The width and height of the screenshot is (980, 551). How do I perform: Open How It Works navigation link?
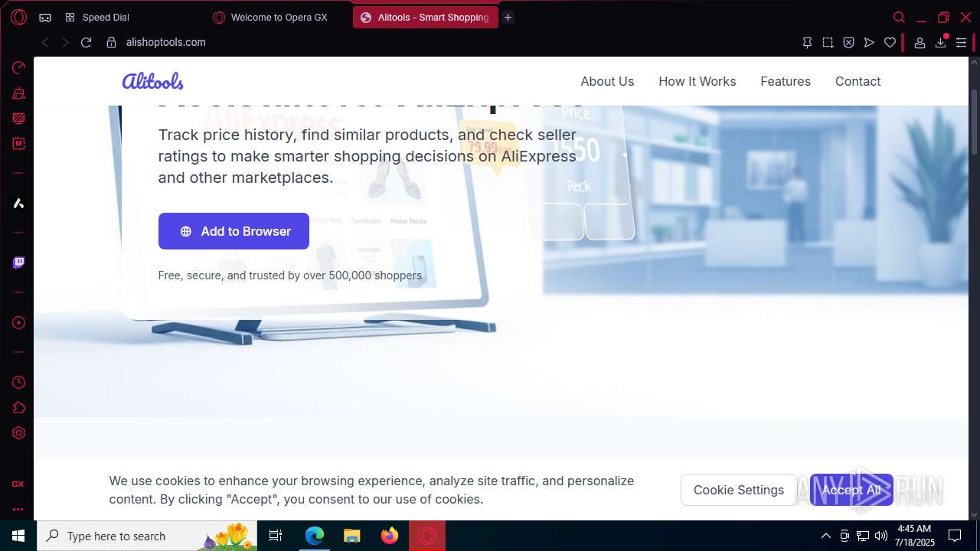click(697, 81)
